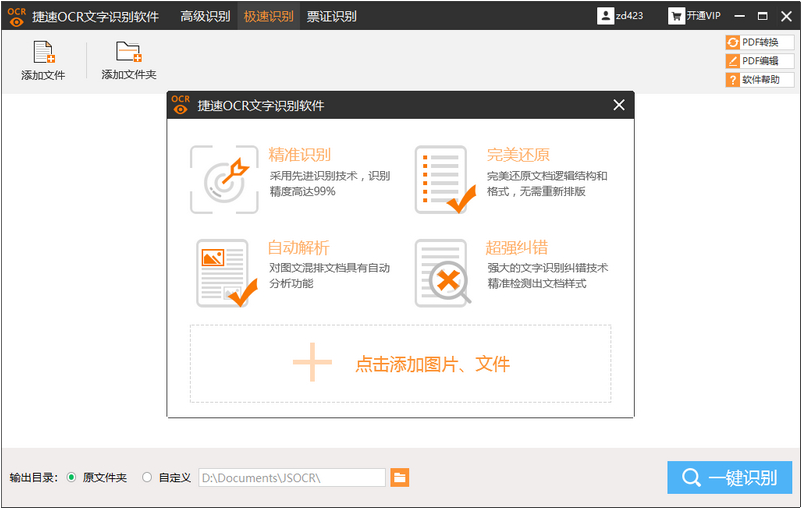The width and height of the screenshot is (801, 508).
Task: Click 点击添加图片、文件 link text
Action: pyautogui.click(x=432, y=364)
